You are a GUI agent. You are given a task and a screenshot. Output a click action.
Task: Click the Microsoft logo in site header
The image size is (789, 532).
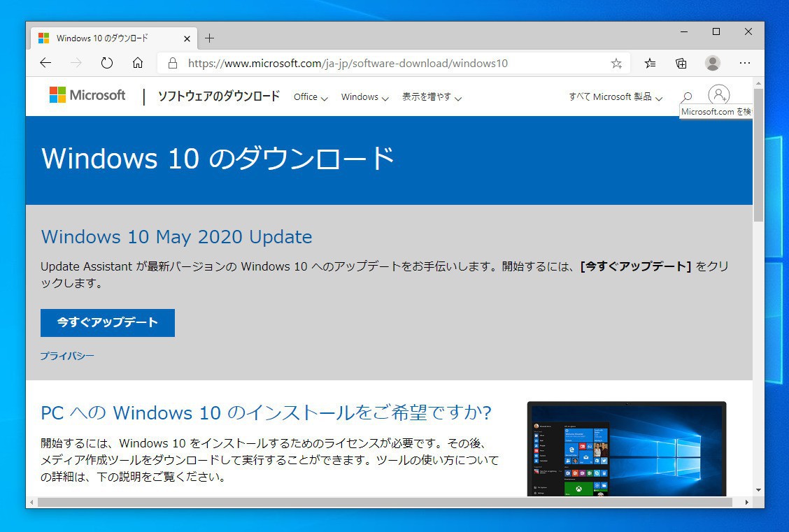87,95
